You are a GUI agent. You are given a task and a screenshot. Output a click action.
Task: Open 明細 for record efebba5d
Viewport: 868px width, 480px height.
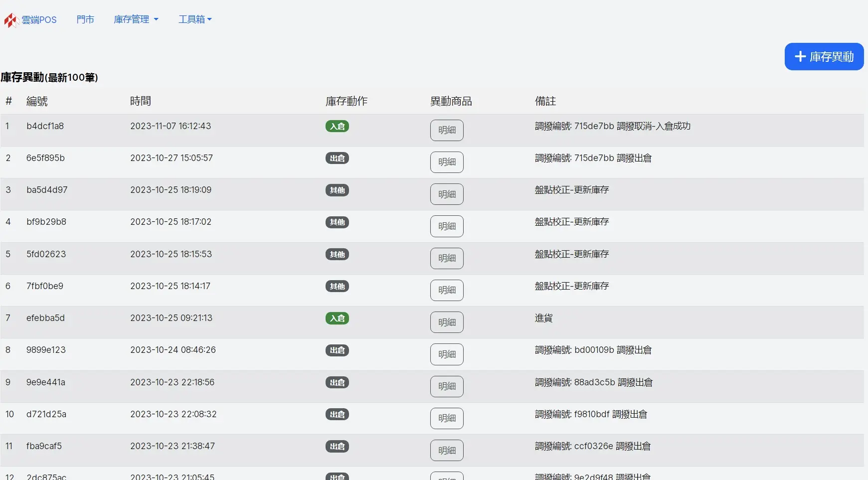point(447,322)
